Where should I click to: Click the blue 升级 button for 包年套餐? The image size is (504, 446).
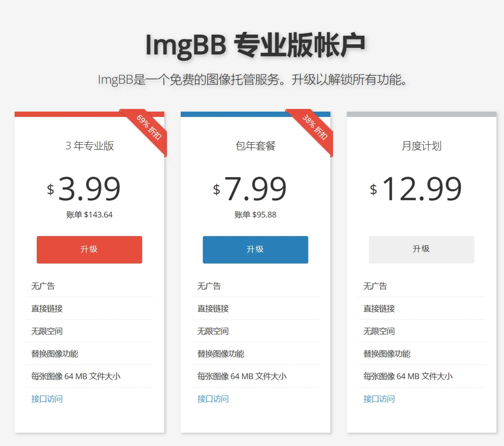(256, 250)
